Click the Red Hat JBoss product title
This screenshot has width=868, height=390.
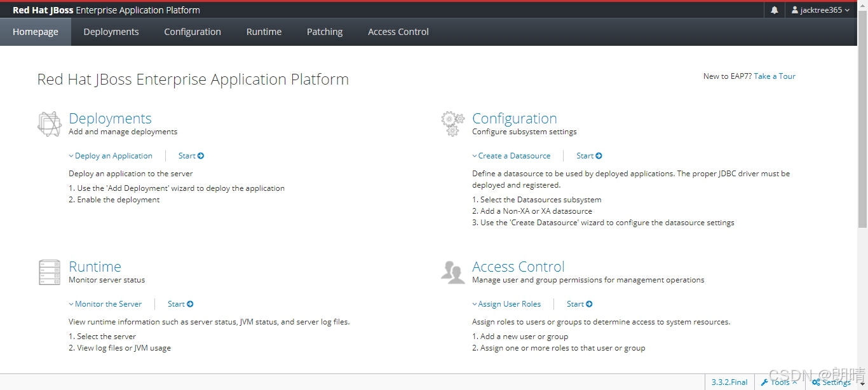(x=106, y=10)
